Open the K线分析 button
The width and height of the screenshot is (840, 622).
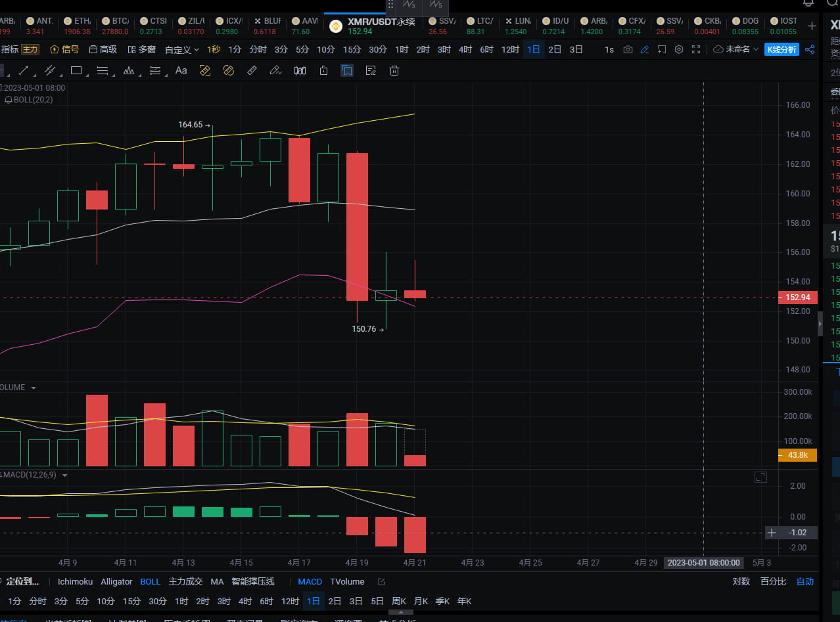(x=782, y=49)
